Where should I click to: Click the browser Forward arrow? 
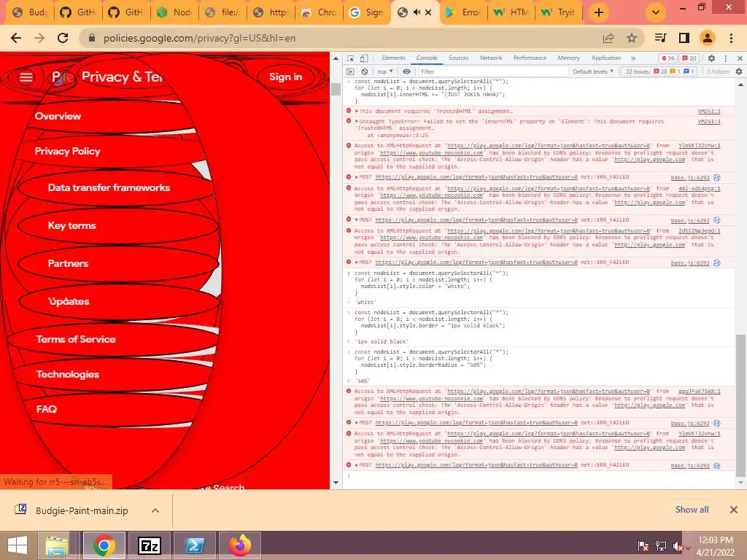[39, 38]
